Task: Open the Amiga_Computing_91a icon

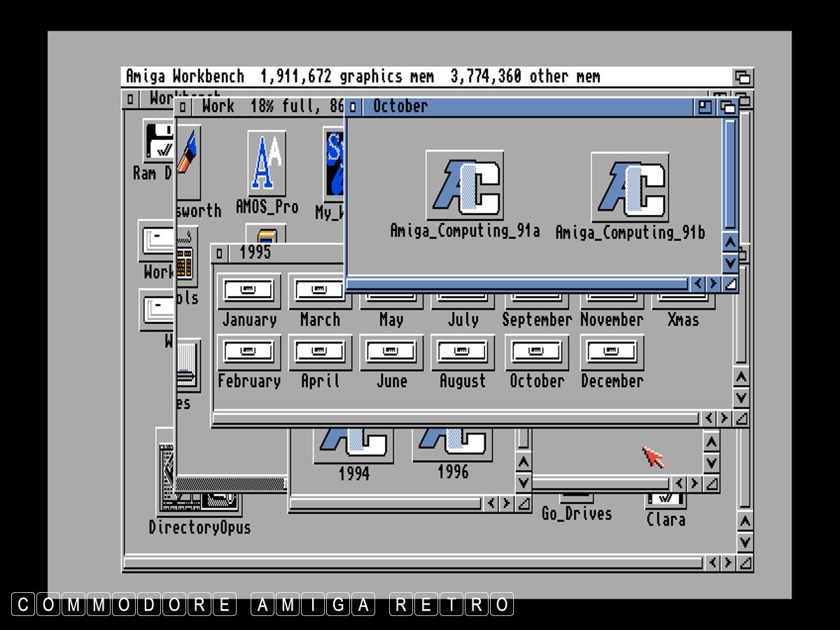Action: [464, 187]
